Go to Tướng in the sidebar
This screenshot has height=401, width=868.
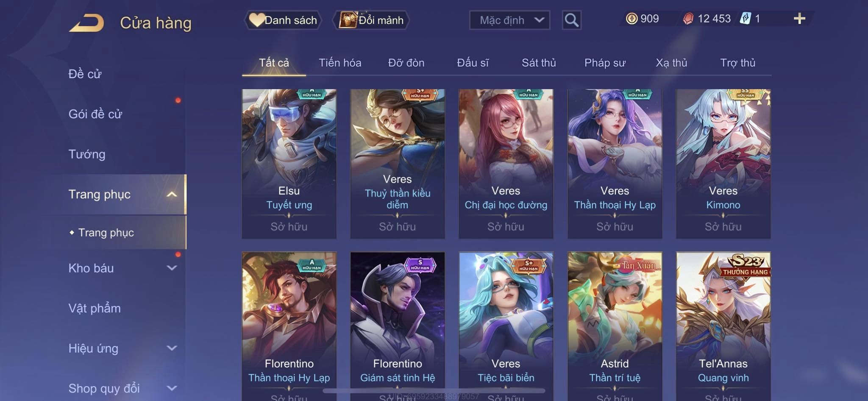coord(87,154)
